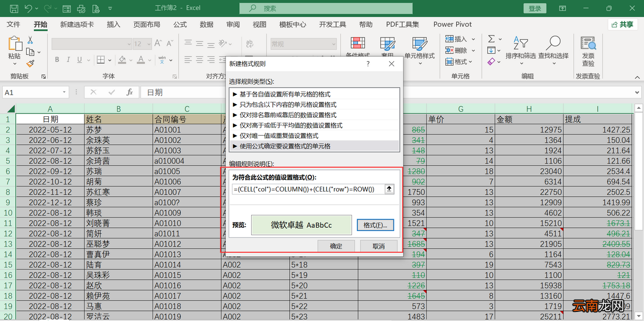Viewport: 644px width, 321px height.
Task: Toggle Bold formatting
Action: click(x=57, y=59)
